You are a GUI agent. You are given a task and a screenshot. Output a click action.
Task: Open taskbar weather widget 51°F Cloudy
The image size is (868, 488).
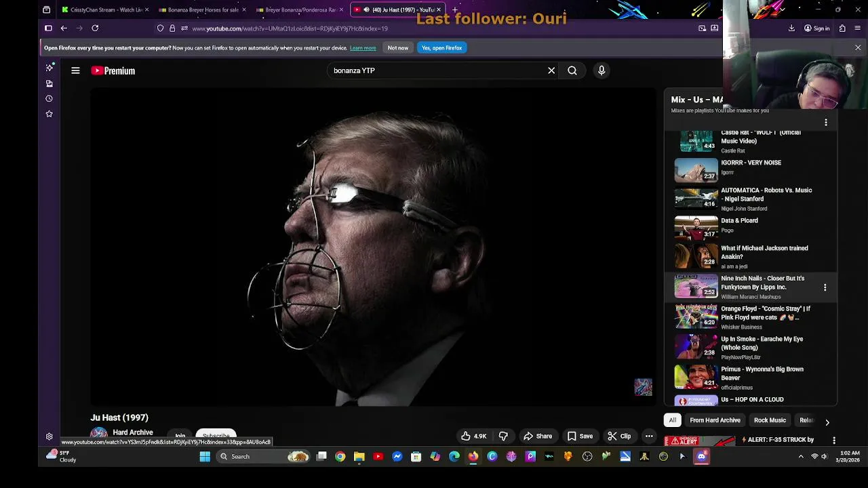(61, 456)
